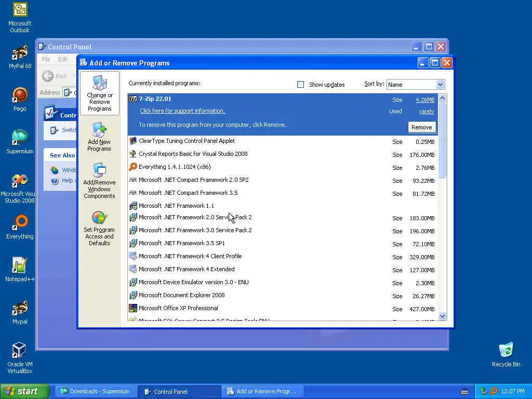532x399 pixels.
Task: Select Change or Remove Programs icon
Action: click(x=99, y=94)
